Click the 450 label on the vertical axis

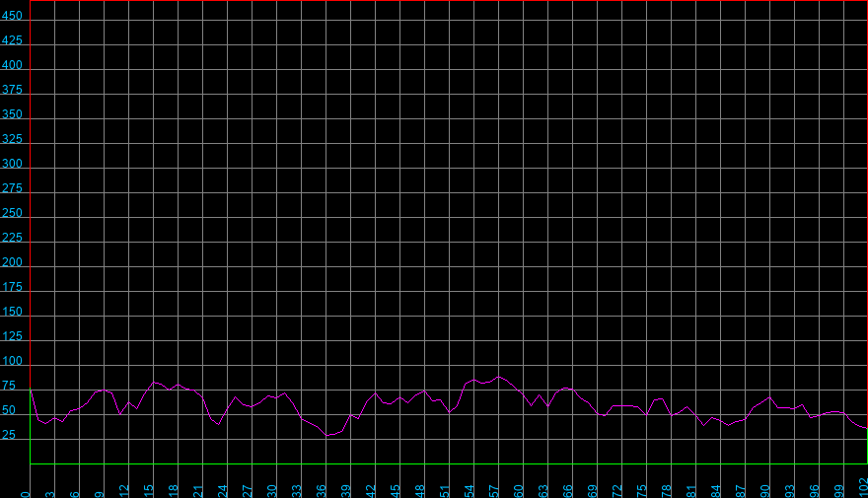12,16
